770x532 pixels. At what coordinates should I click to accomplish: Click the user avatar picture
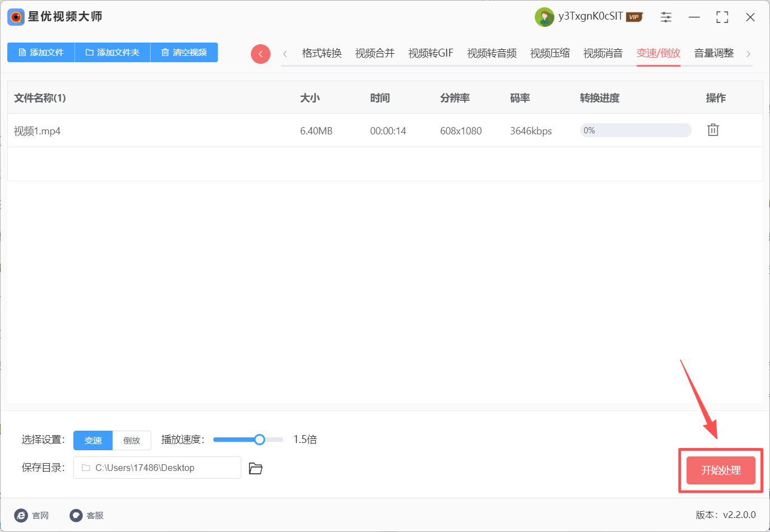pos(544,17)
